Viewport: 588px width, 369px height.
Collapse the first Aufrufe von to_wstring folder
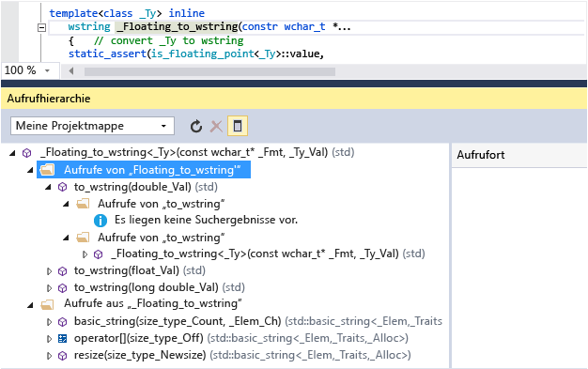66,204
